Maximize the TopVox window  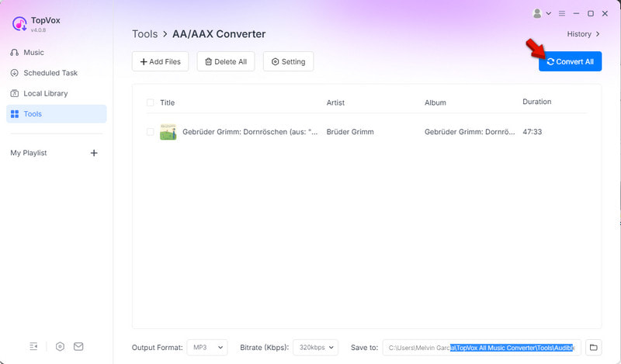click(591, 13)
